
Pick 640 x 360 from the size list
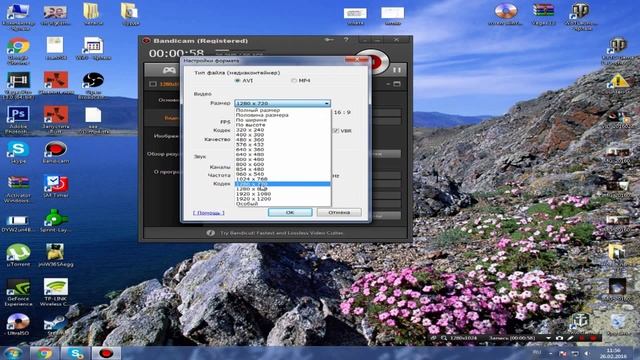tap(282, 149)
